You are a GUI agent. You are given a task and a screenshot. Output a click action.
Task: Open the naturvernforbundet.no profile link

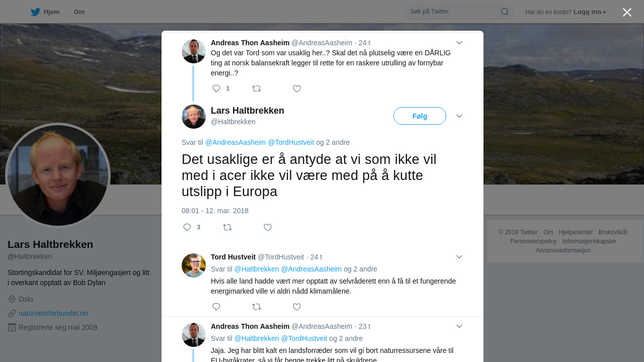click(53, 313)
